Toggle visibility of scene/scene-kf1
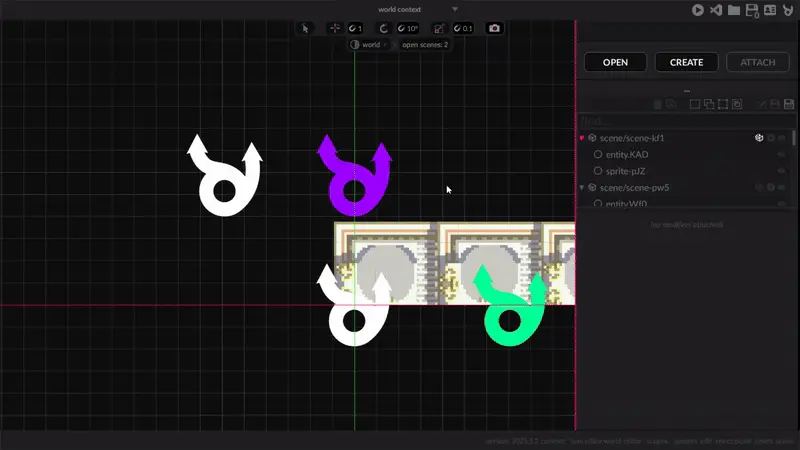The height and width of the screenshot is (450, 800). click(782, 138)
